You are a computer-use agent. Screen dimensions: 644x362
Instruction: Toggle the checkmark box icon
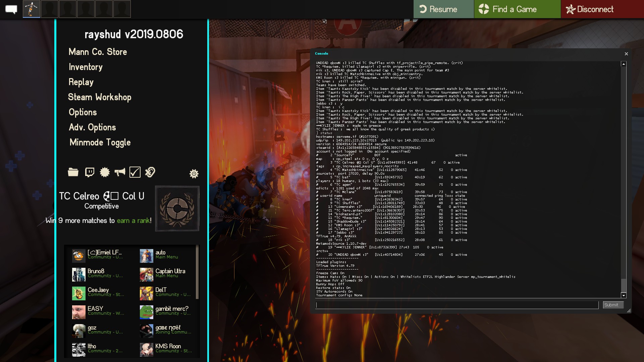point(135,172)
